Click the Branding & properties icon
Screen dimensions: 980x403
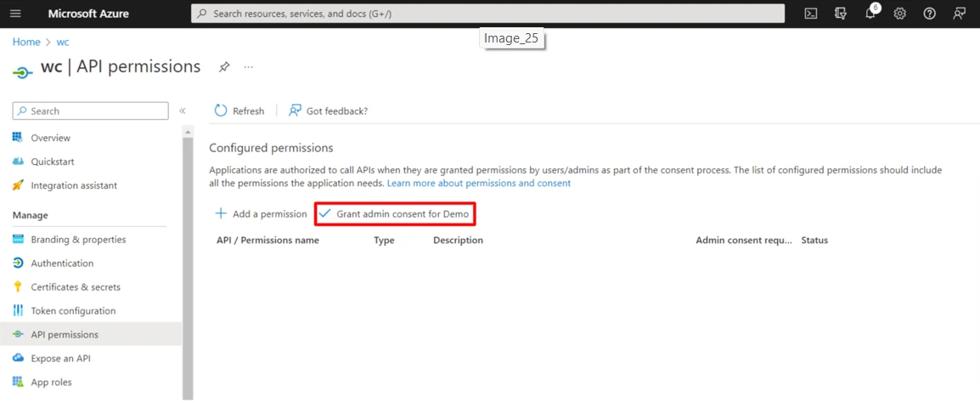pos(18,239)
